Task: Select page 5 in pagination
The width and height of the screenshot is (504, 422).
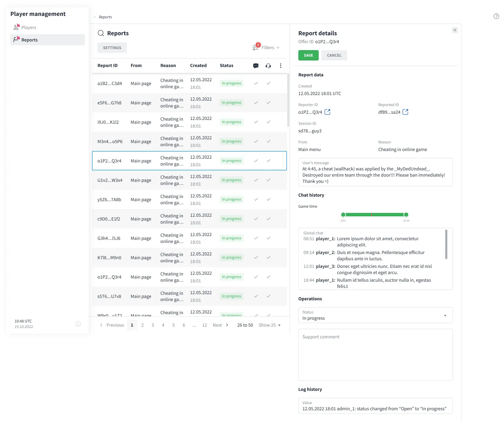Action: point(174,325)
